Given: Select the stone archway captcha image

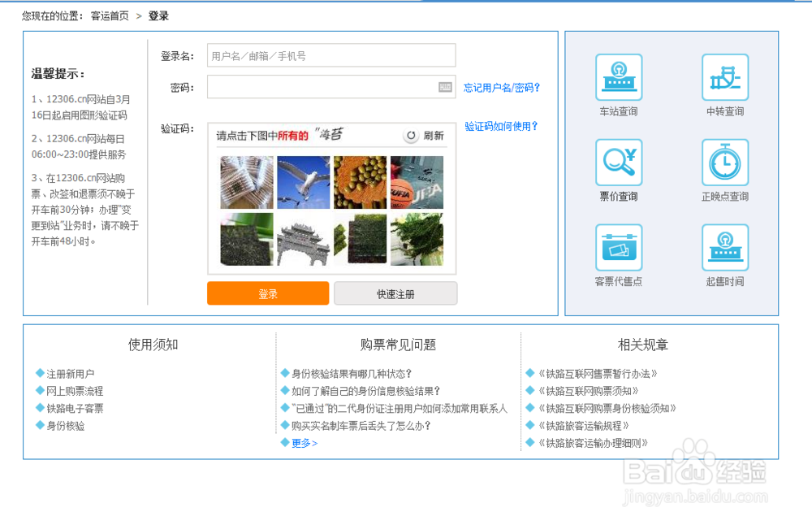Looking at the screenshot, I should 304,240.
